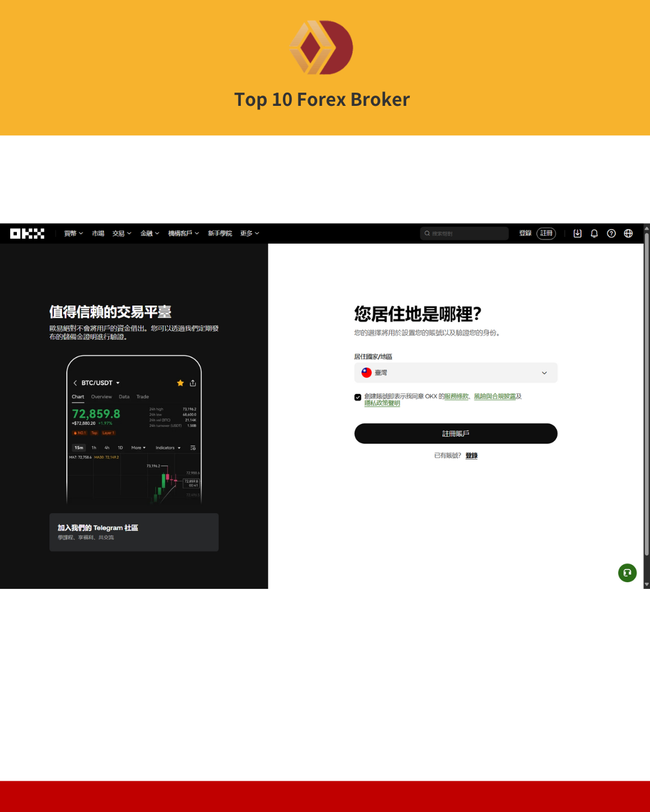Click the search magnifier icon
The height and width of the screenshot is (812, 650).
pos(427,233)
